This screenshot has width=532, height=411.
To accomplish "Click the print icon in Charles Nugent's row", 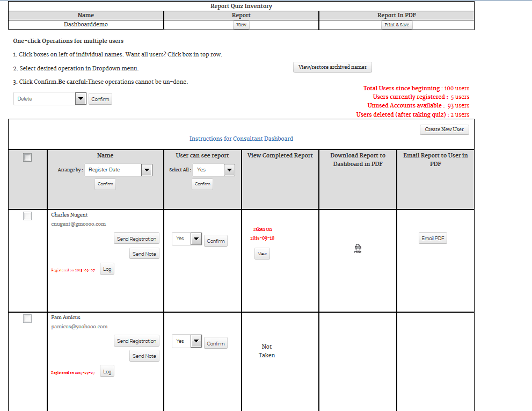I will pyautogui.click(x=358, y=248).
